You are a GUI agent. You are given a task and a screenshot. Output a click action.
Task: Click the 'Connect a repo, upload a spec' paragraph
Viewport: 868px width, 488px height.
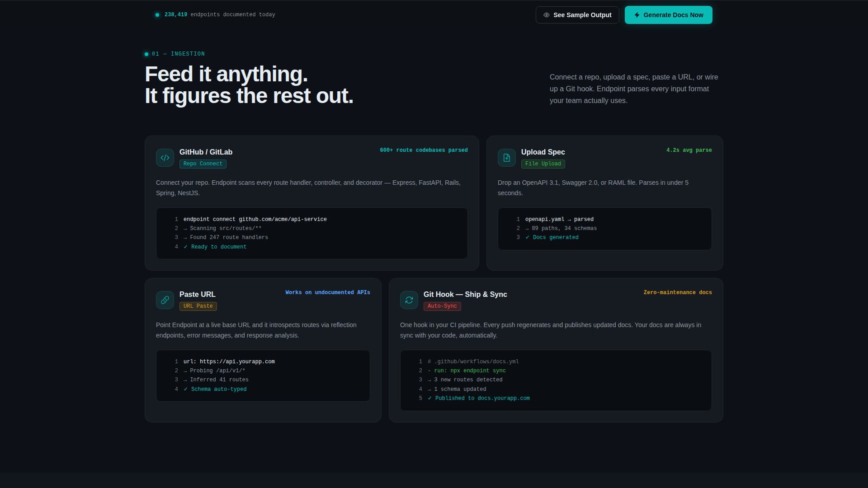tap(634, 89)
